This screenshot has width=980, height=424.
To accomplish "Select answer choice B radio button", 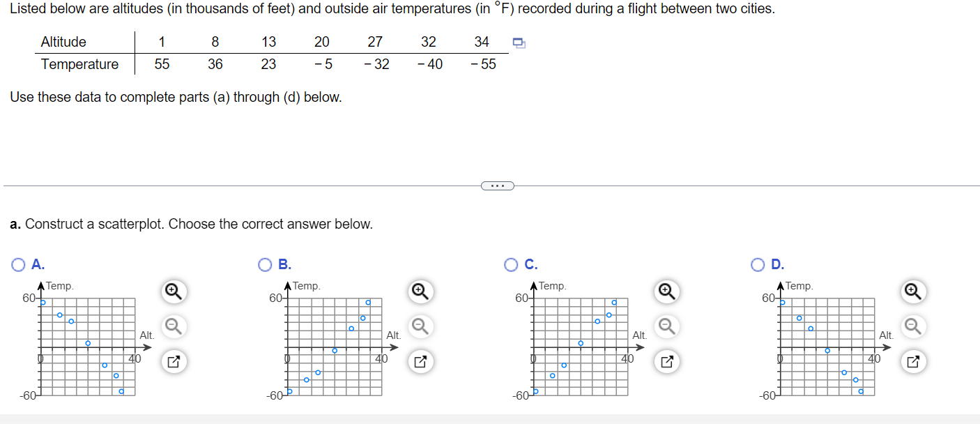I will pyautogui.click(x=266, y=264).
